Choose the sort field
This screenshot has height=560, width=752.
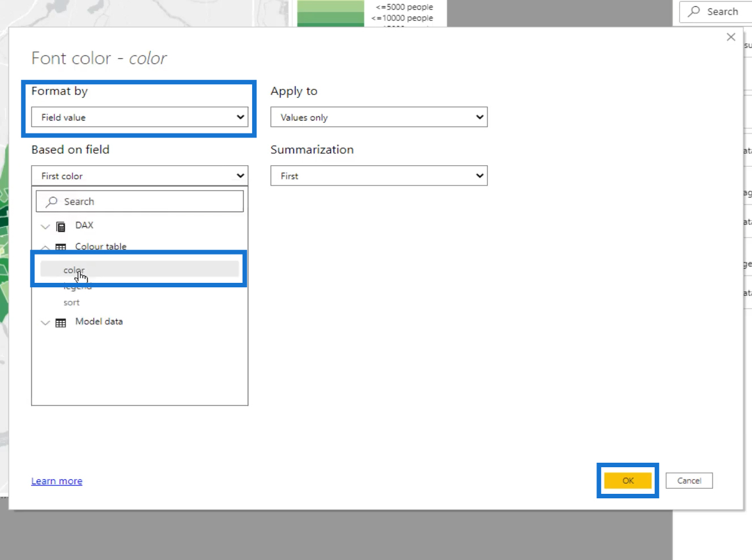[72, 303]
